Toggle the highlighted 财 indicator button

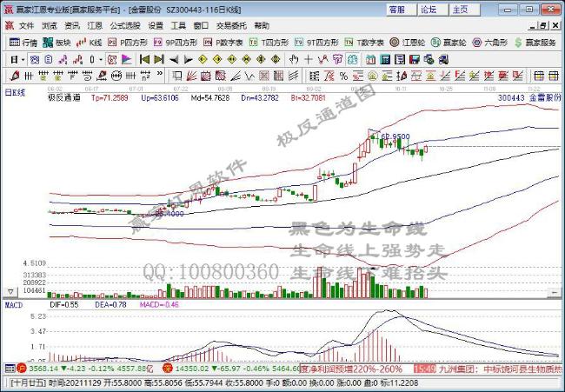(352, 59)
